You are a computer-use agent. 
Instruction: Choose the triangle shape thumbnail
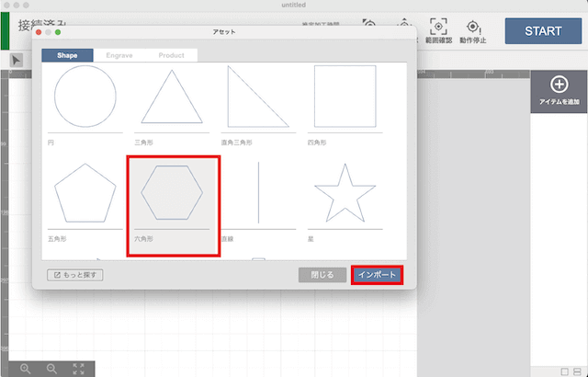pos(172,97)
